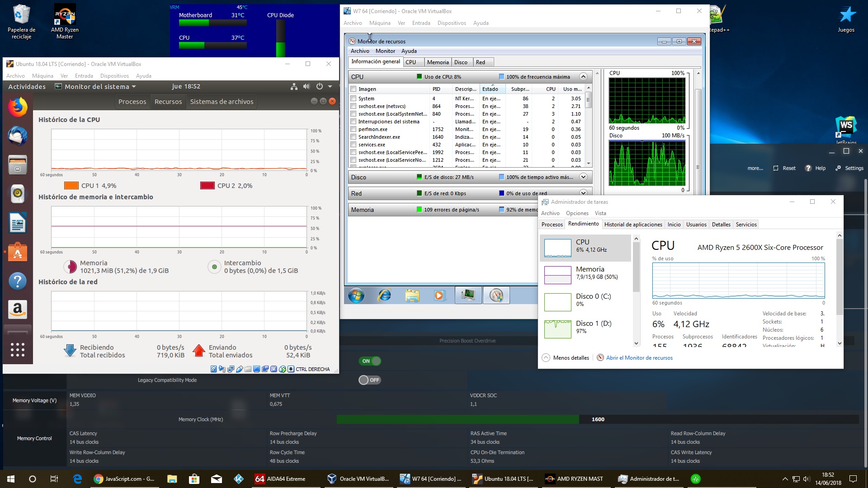Show hidden icons in Windows tray
This screenshot has width=868, height=488.
pos(785,479)
